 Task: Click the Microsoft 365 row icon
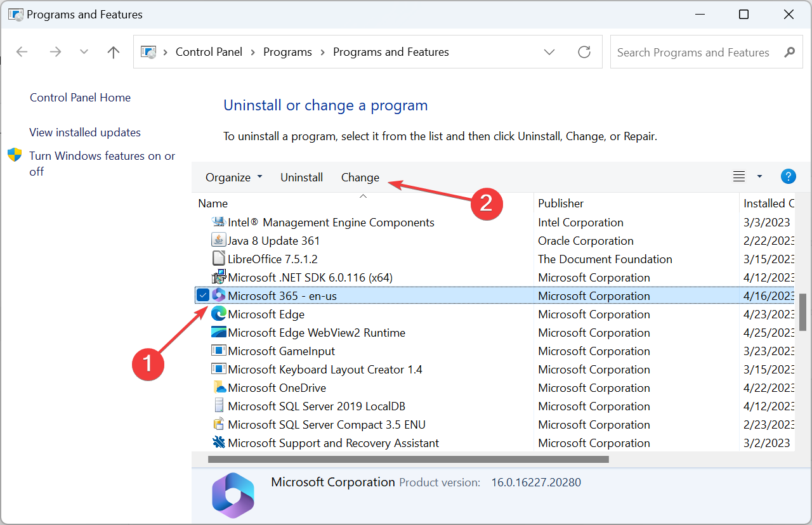(219, 295)
